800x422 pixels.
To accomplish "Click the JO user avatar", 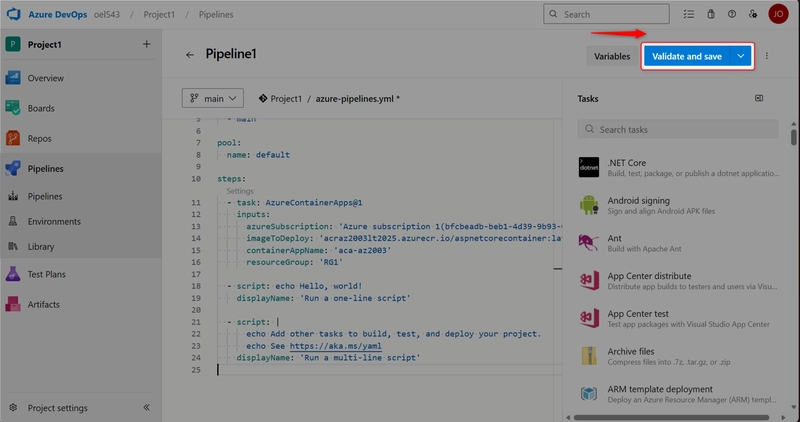I will tap(777, 15).
